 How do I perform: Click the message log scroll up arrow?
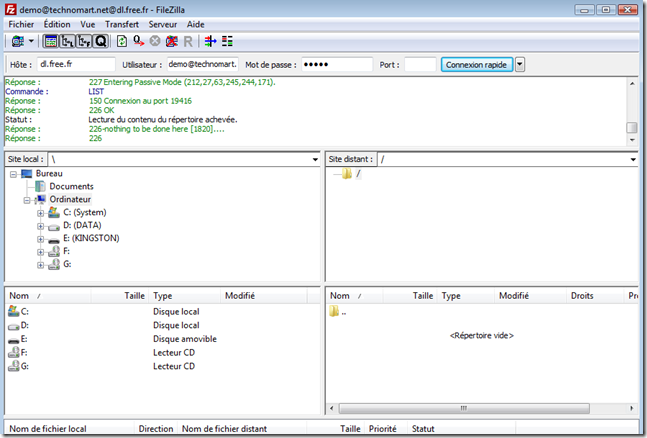tap(632, 83)
